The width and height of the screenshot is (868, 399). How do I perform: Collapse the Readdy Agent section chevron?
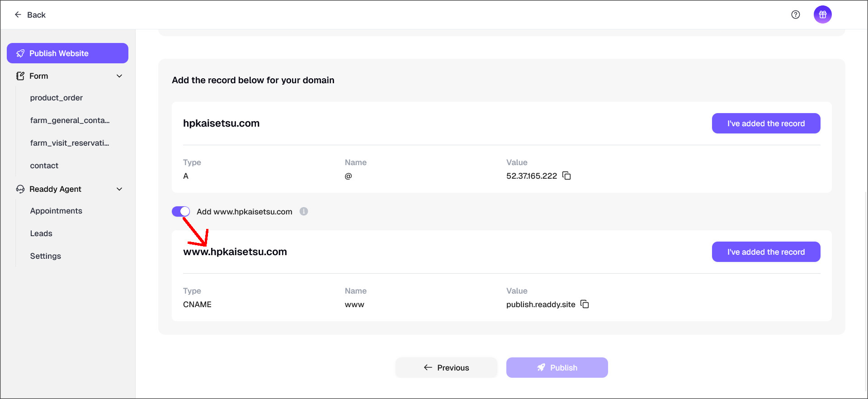click(x=119, y=189)
